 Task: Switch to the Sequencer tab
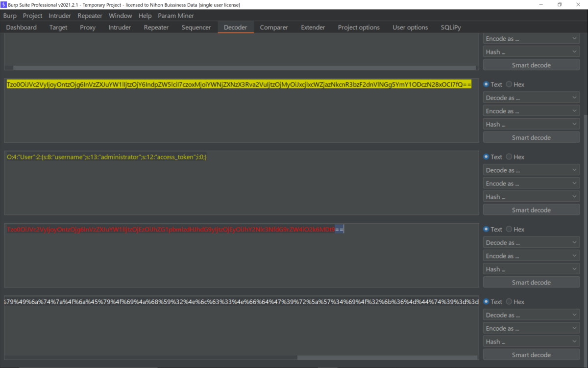click(196, 27)
